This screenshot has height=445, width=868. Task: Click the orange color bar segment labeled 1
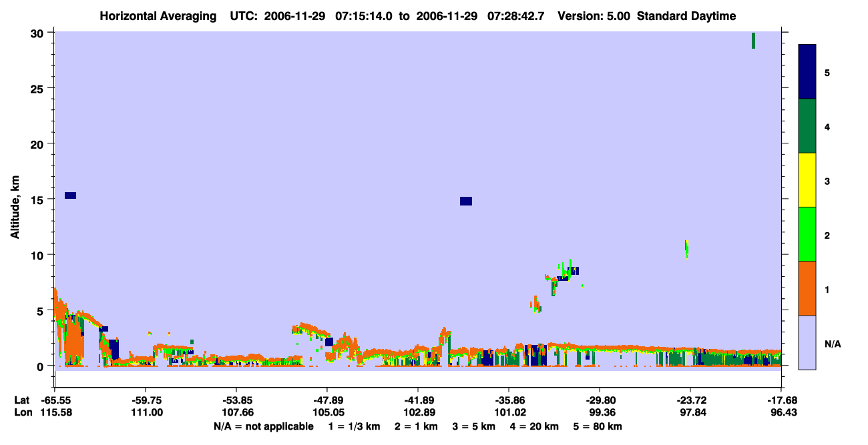point(807,288)
